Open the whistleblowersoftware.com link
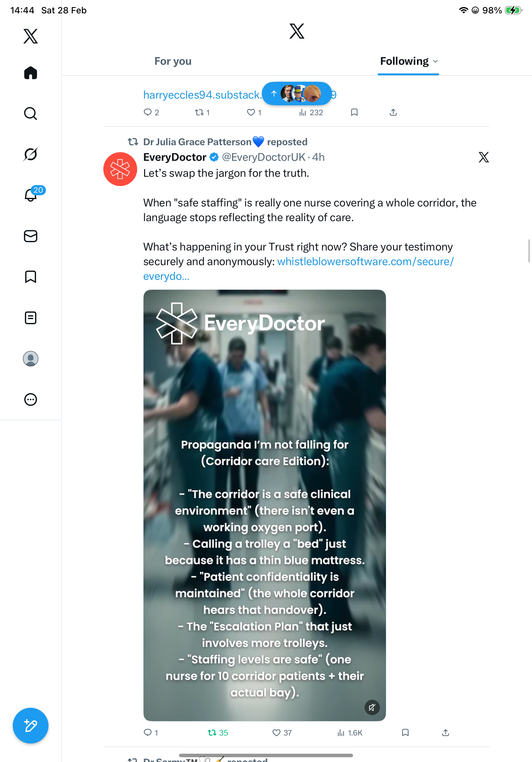Screen dimensions: 532x762 pos(365,262)
